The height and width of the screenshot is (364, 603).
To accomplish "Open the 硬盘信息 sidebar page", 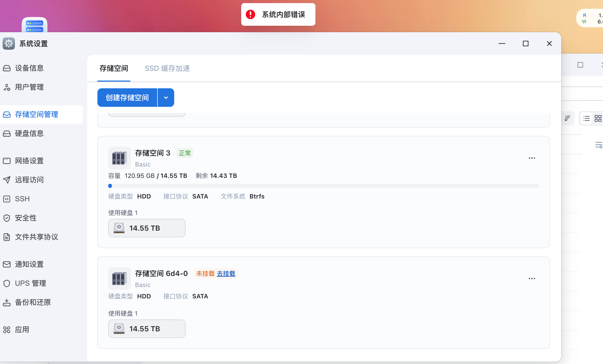I will click(x=29, y=133).
